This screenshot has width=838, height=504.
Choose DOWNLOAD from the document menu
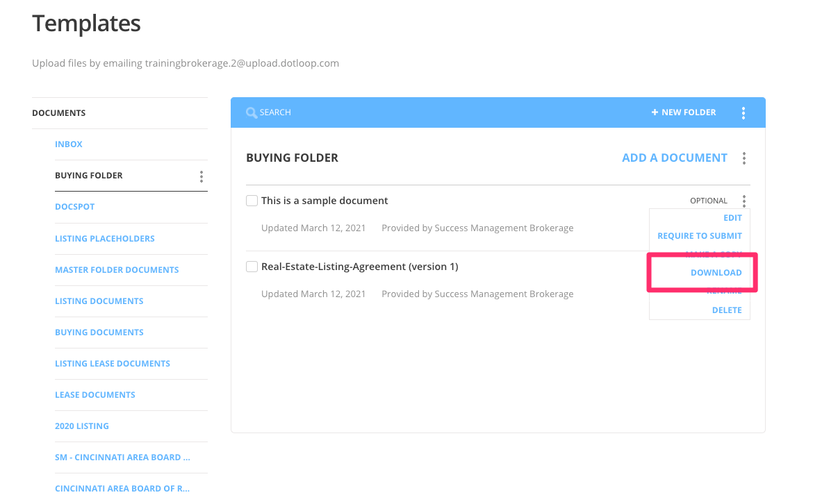click(716, 272)
